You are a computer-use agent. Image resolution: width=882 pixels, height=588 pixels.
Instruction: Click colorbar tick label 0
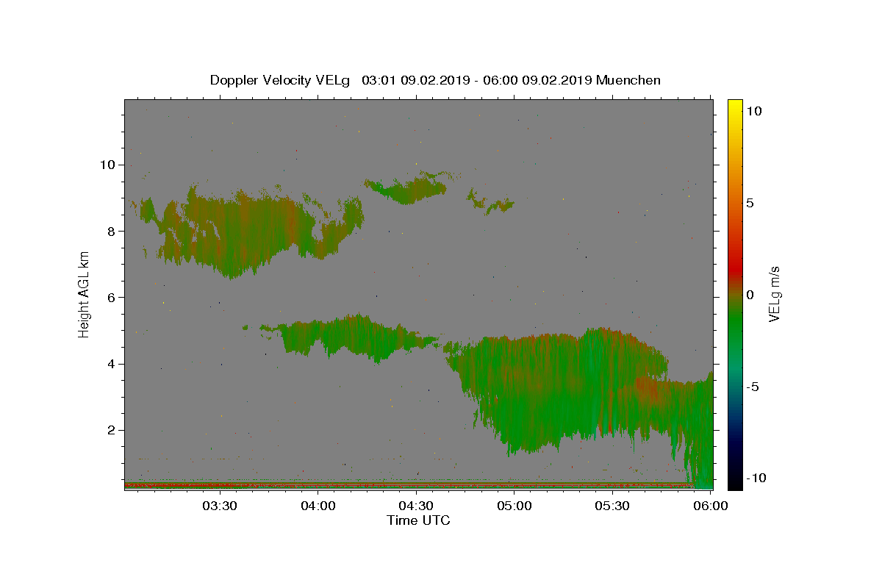pos(750,295)
